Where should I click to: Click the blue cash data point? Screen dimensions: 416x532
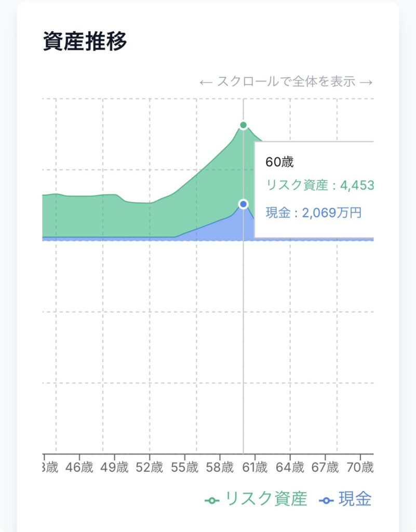(x=243, y=204)
